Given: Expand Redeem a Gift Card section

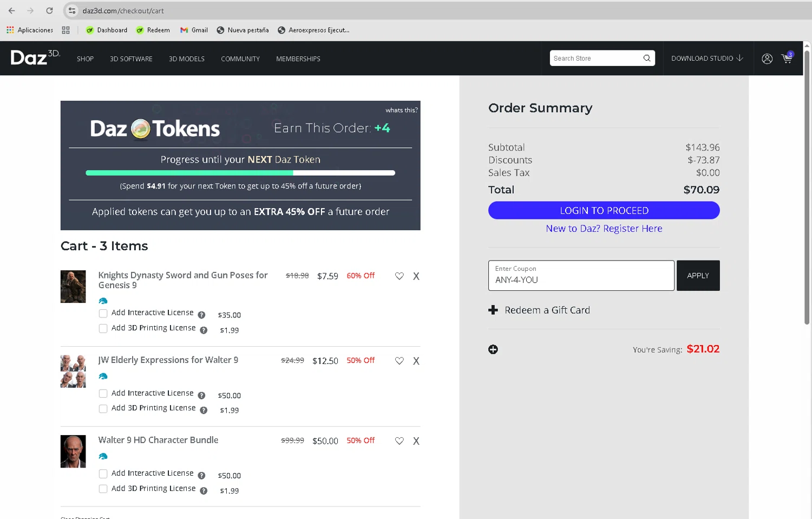Looking at the screenshot, I should pyautogui.click(x=539, y=310).
